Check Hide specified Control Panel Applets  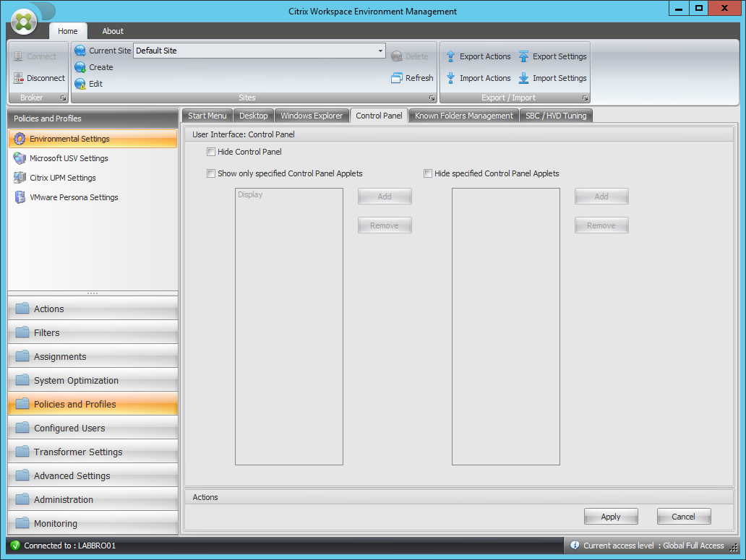428,173
